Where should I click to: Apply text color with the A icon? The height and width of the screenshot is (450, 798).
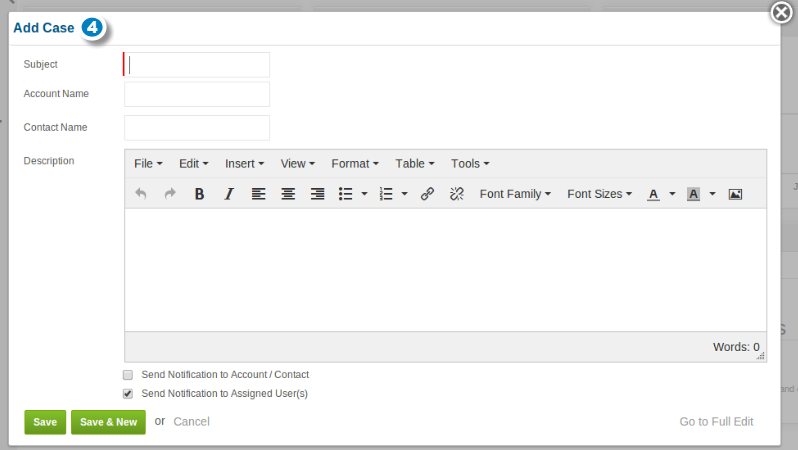[653, 194]
